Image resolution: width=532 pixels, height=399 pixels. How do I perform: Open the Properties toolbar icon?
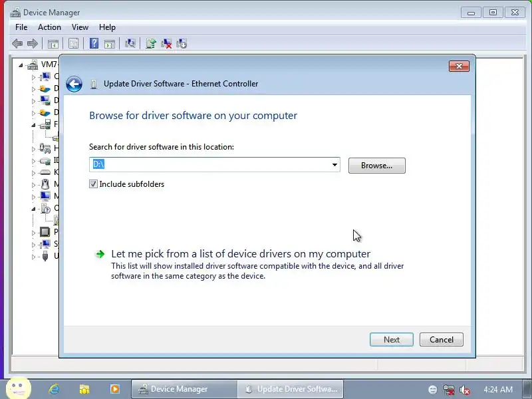point(73,43)
